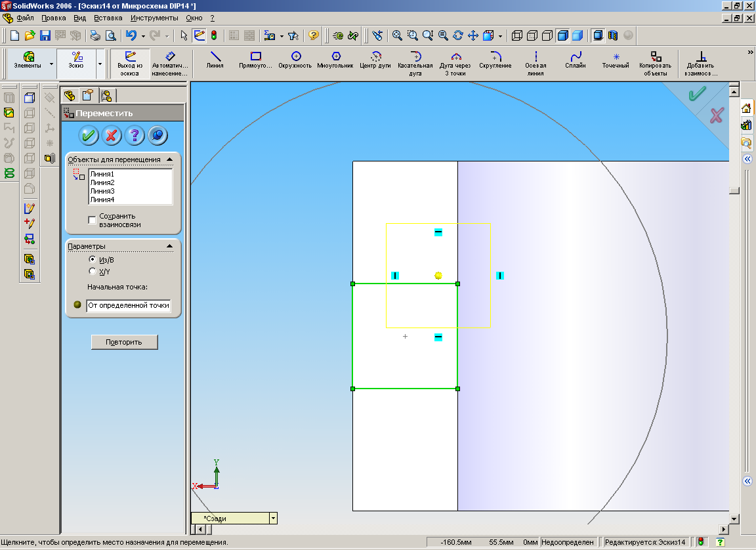Select the Fillet (Скругление) tool
The height and width of the screenshot is (550, 756).
click(495, 60)
